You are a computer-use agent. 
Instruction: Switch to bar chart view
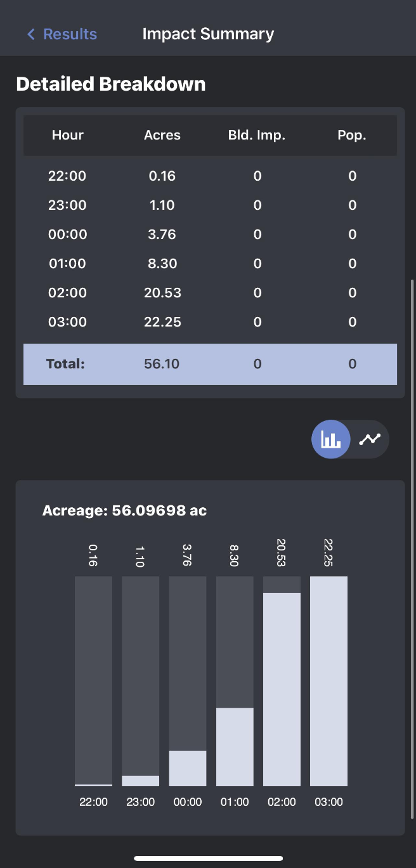click(330, 439)
